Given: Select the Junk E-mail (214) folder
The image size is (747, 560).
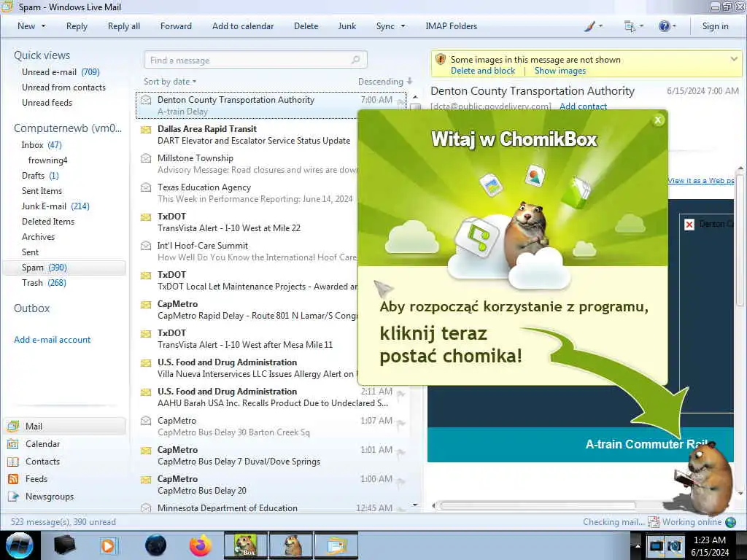Looking at the screenshot, I should pos(55,206).
